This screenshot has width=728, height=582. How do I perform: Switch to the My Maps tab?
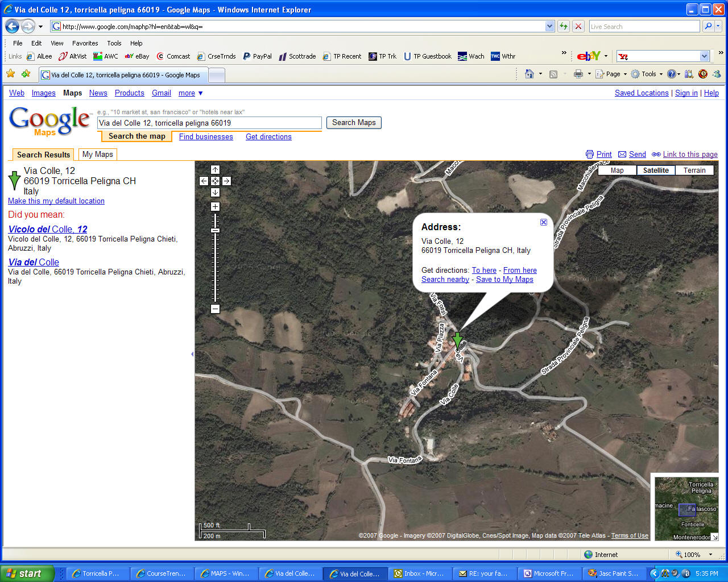(97, 154)
